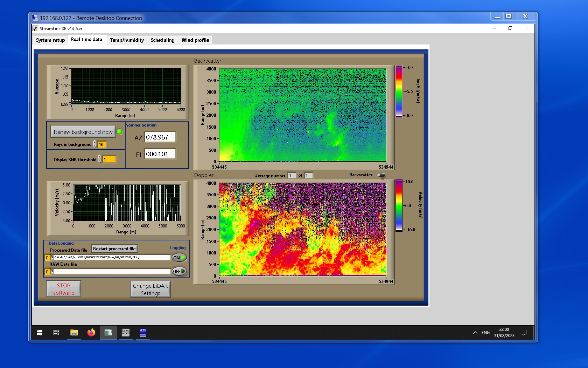Open the Temp/humidity tab

(127, 40)
